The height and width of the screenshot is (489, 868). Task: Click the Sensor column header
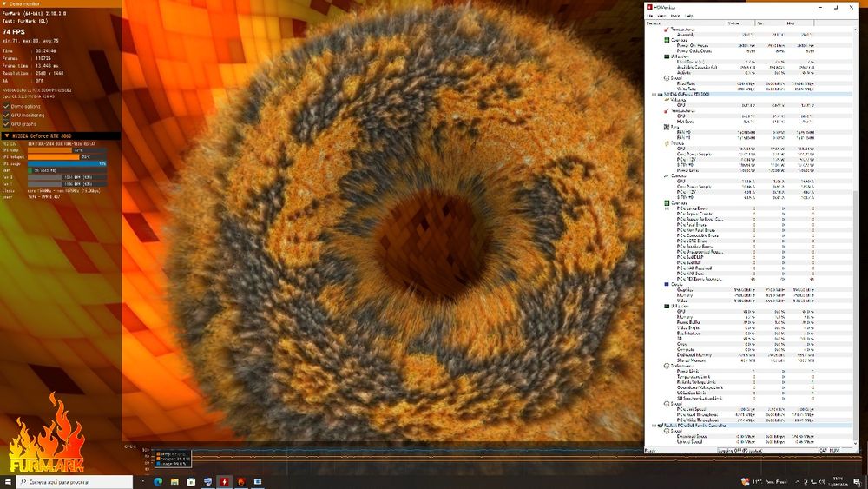(685, 23)
